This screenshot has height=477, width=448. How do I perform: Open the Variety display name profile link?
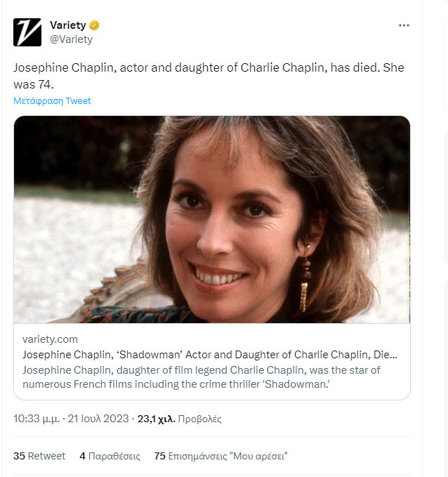pos(67,26)
